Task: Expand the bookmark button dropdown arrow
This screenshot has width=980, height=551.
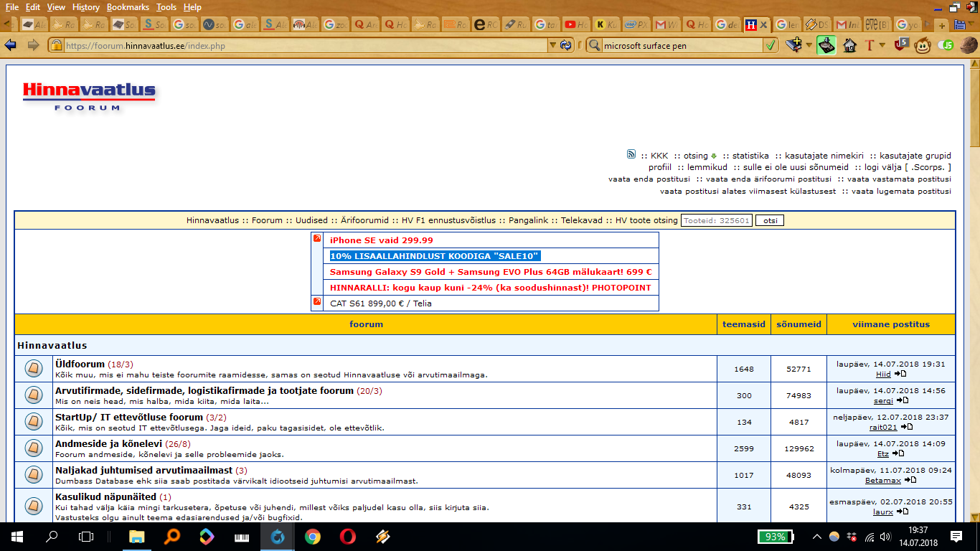Action: (x=808, y=45)
